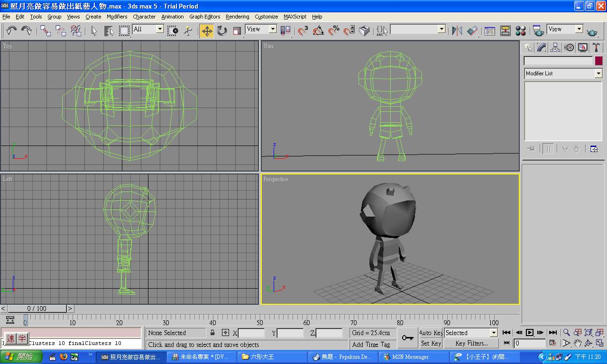Open the Modify panel tab

tap(542, 47)
